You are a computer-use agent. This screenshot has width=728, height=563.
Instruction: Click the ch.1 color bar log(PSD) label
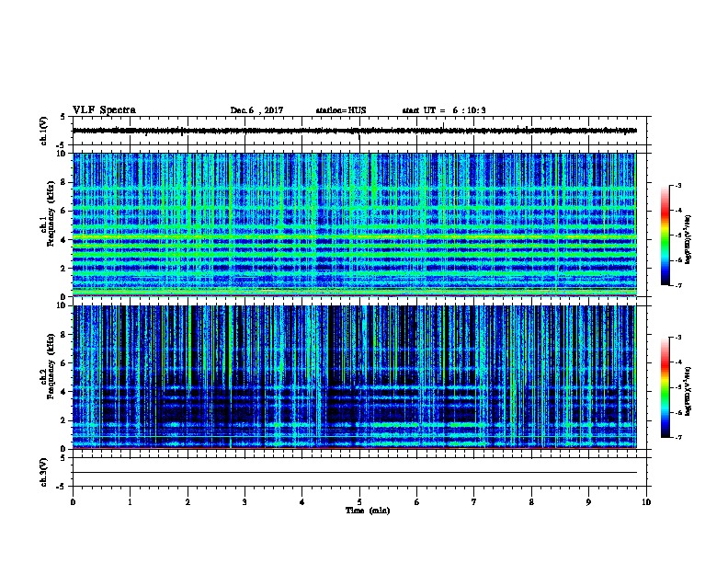[x=688, y=239]
